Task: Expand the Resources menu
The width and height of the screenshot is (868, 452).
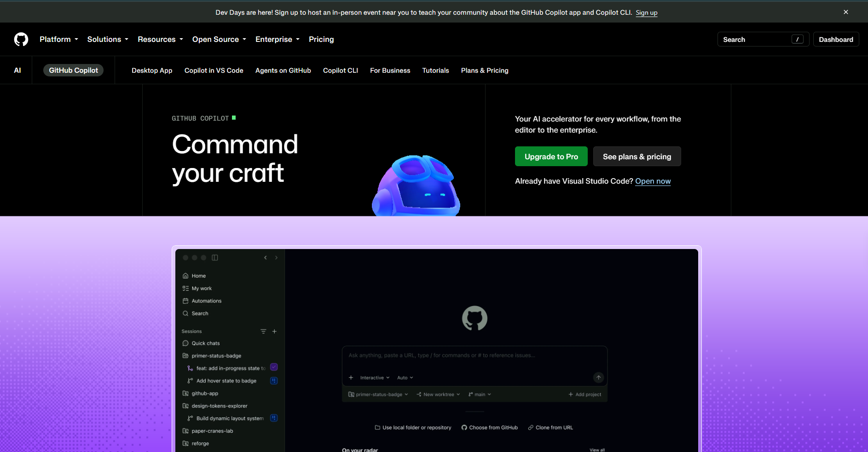Action: [160, 40]
